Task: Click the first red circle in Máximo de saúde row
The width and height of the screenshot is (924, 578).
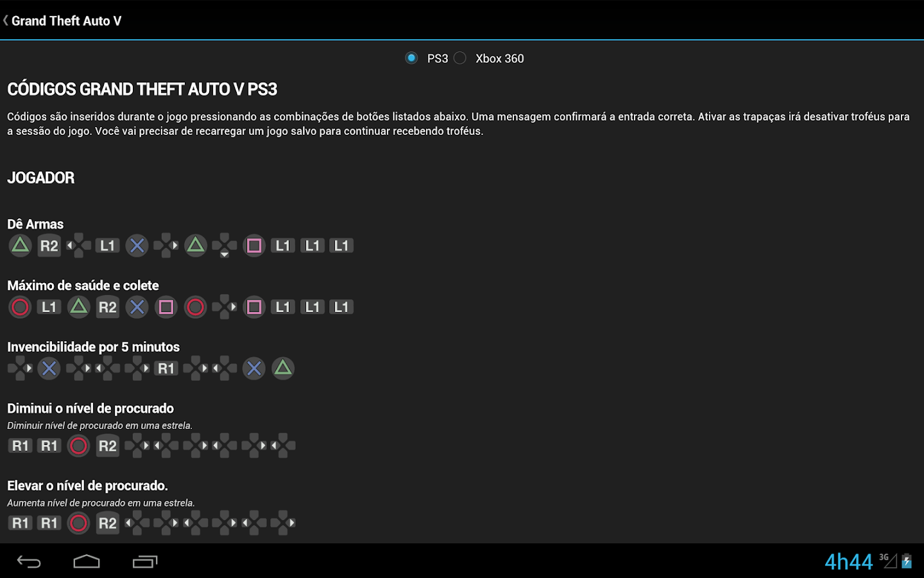Action: (20, 307)
